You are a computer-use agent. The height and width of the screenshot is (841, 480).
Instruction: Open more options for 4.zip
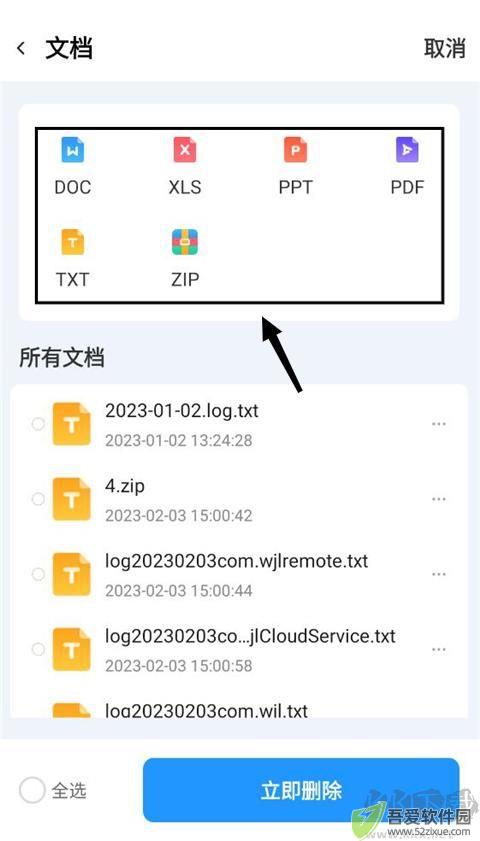(x=439, y=499)
